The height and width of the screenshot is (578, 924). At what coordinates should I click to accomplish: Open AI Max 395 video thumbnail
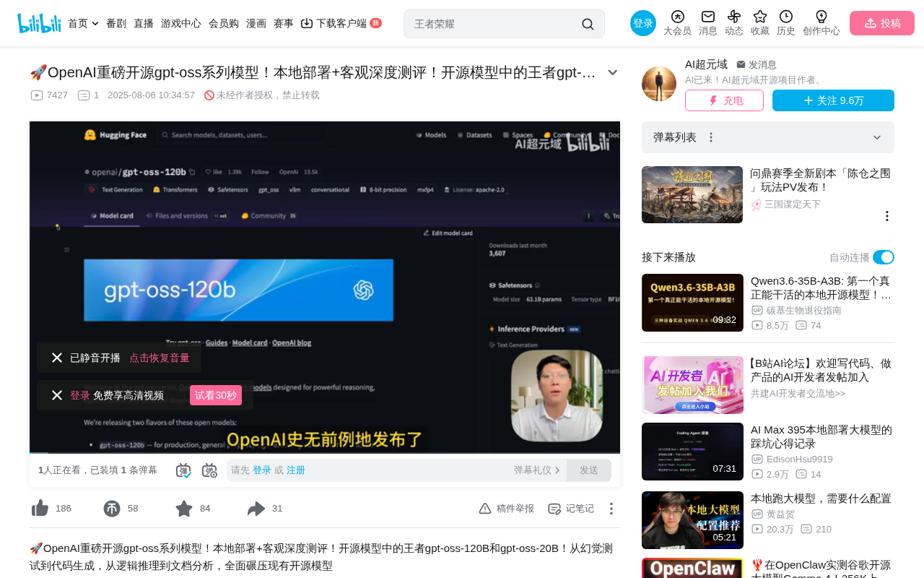(x=692, y=452)
